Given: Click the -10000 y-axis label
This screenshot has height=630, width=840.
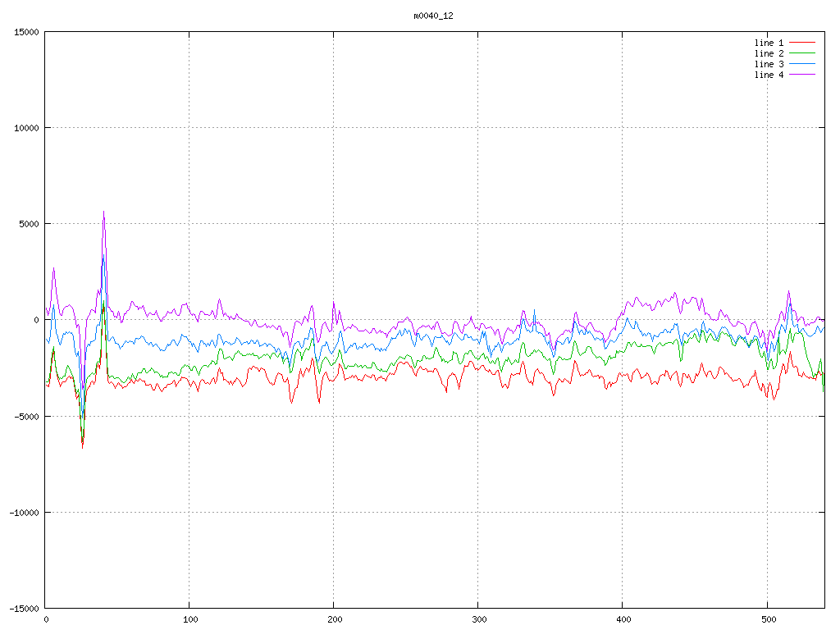Looking at the screenshot, I should coord(25,513).
